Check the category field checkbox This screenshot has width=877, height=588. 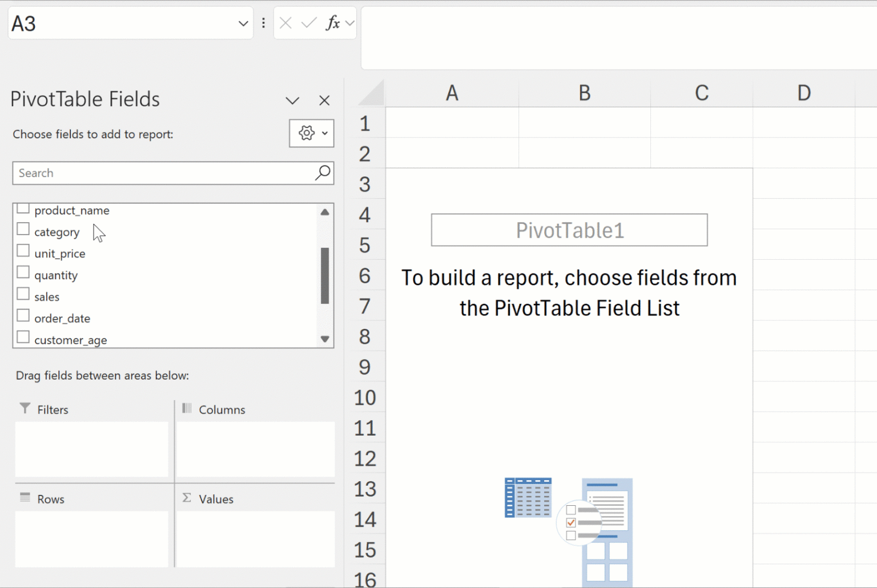coord(23,229)
